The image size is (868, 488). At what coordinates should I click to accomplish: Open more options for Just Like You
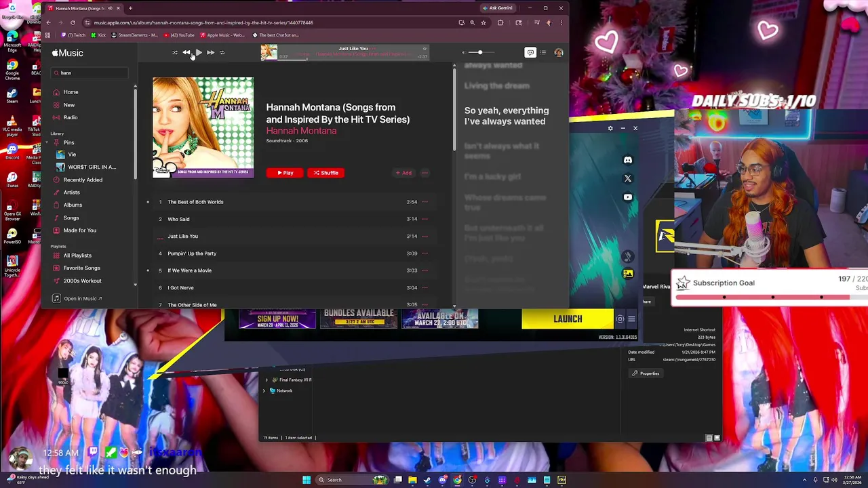click(x=425, y=236)
